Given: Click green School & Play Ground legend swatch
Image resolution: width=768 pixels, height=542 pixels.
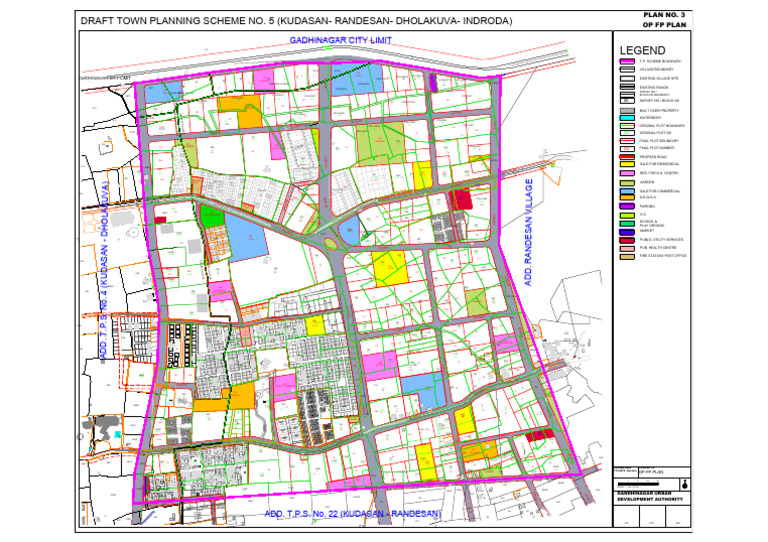Looking at the screenshot, I should [x=627, y=224].
